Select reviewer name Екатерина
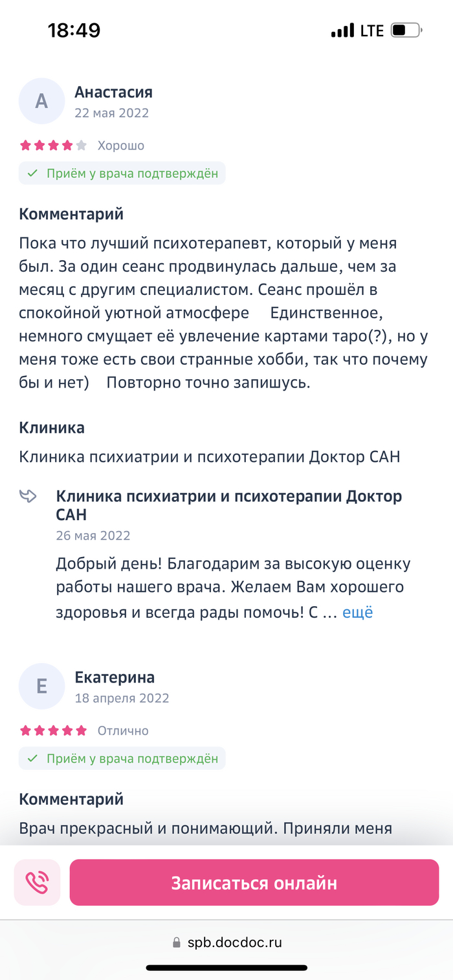Screen dimensions: 453x980 (x=115, y=677)
